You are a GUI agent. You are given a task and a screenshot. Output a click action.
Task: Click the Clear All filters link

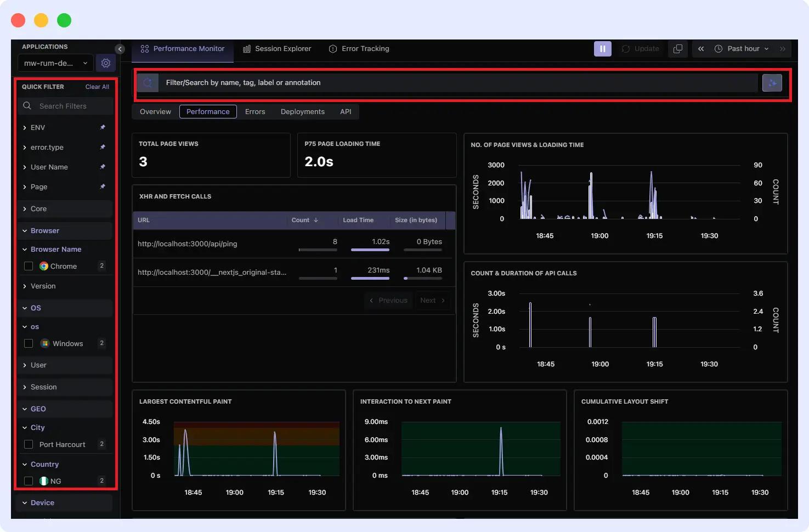tap(97, 87)
